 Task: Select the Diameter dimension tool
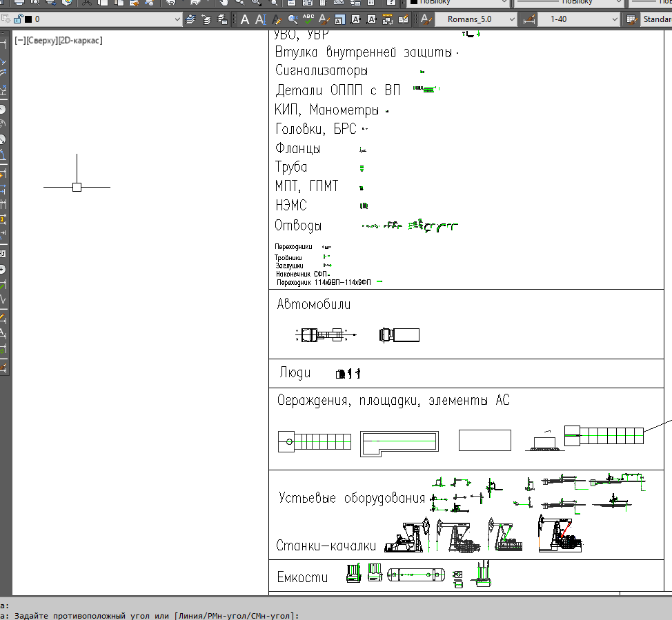tap(3, 139)
